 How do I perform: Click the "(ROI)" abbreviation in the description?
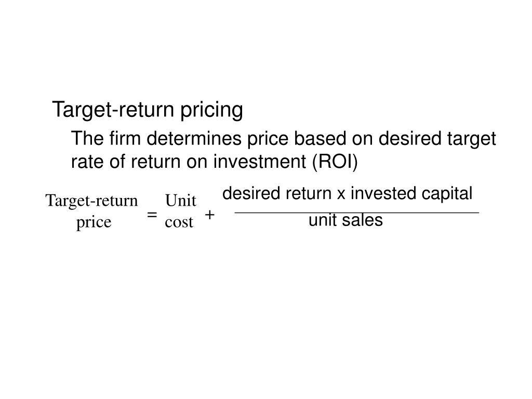[x=335, y=162]
